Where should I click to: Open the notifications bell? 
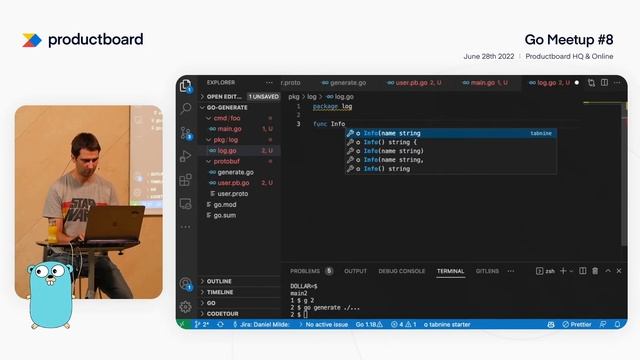[618, 324]
